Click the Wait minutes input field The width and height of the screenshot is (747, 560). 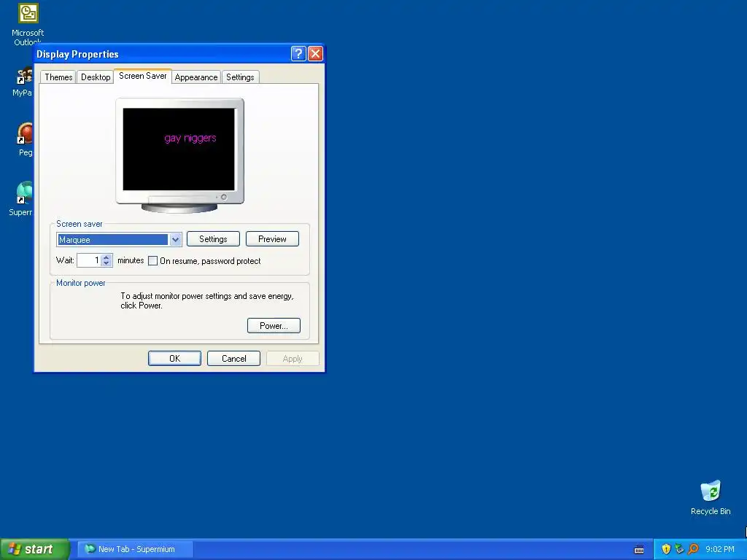[89, 260]
